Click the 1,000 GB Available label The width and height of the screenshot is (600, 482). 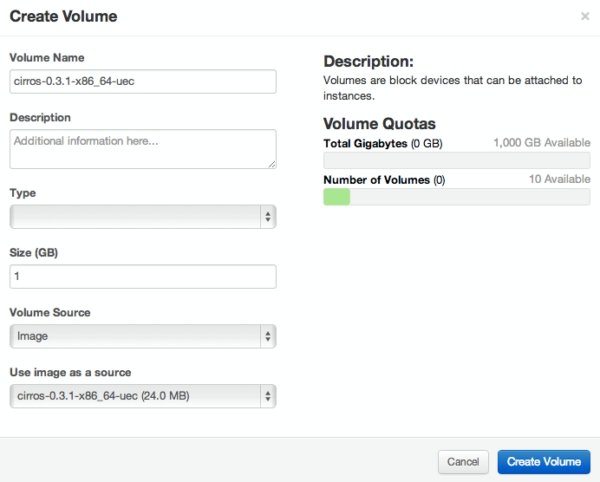pyautogui.click(x=541, y=143)
